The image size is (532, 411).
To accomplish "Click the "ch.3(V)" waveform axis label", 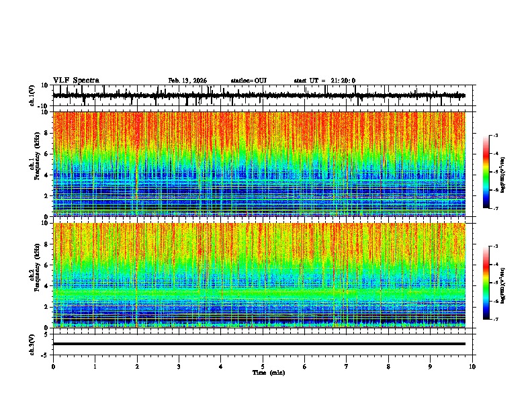I will (32, 345).
